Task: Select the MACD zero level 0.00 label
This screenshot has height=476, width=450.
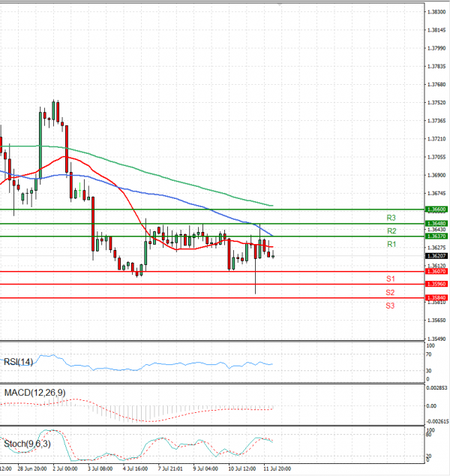Action: coord(431,406)
